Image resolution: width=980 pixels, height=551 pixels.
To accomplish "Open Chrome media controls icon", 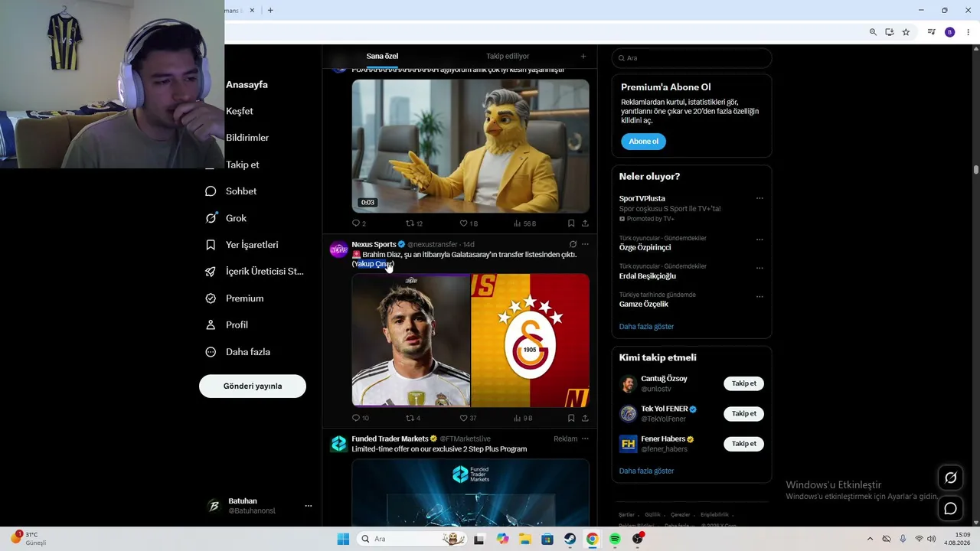I will [931, 32].
